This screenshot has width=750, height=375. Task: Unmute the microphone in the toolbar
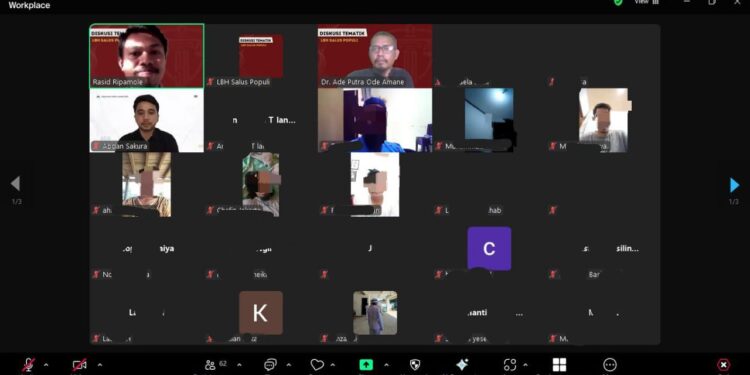[x=29, y=365]
